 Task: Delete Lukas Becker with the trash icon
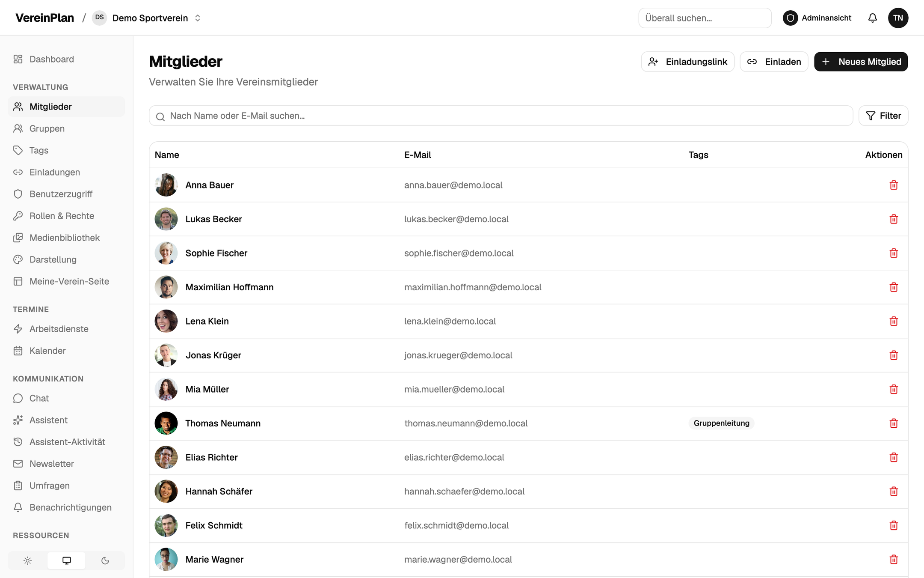[x=894, y=219]
